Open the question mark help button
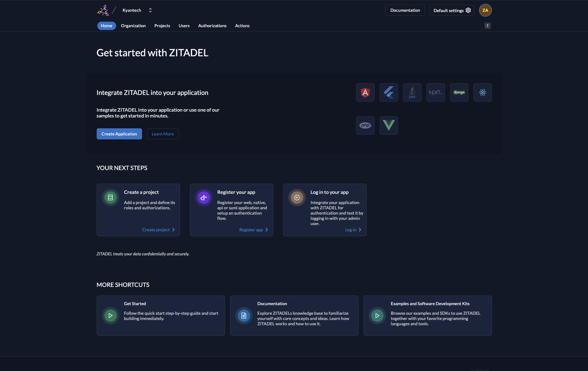 pyautogui.click(x=487, y=26)
